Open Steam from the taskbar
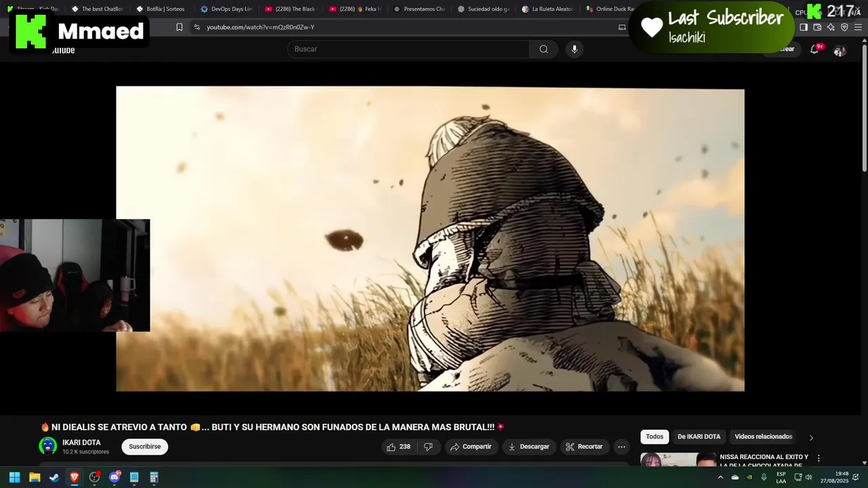The width and height of the screenshot is (868, 488). tap(54, 477)
